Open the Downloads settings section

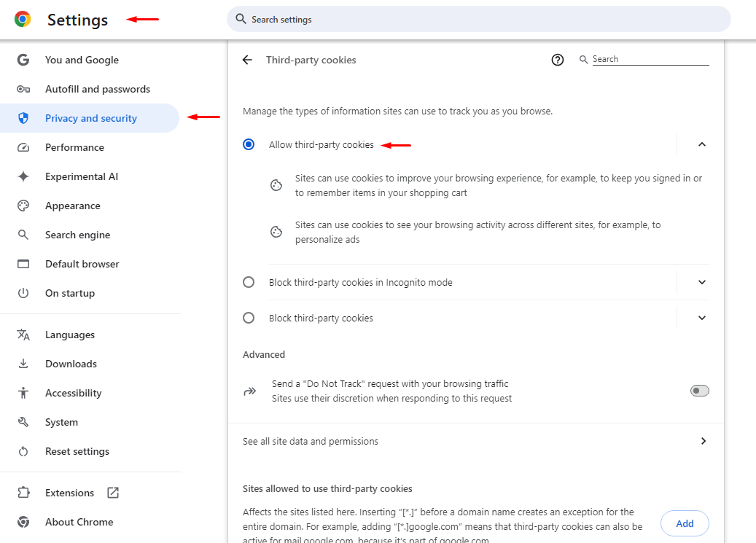click(71, 364)
